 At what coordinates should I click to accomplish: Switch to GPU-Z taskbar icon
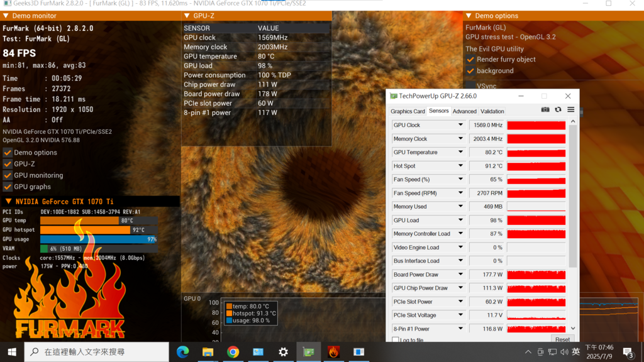coord(308,352)
